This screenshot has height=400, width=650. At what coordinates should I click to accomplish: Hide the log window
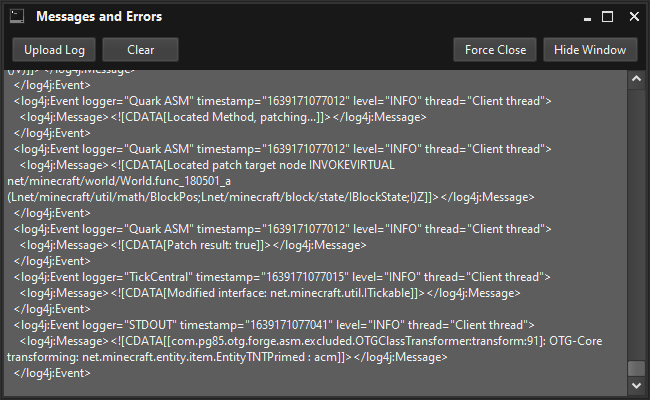pyautogui.click(x=590, y=50)
